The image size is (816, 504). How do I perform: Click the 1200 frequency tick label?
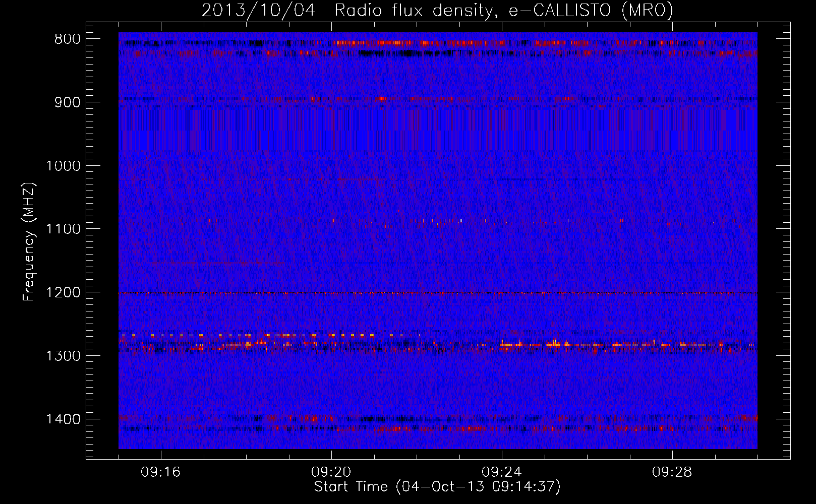(64, 293)
